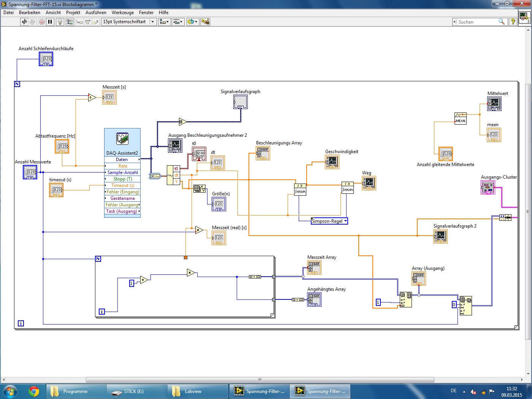Select the Angehängtes Array terminal

tap(314, 299)
